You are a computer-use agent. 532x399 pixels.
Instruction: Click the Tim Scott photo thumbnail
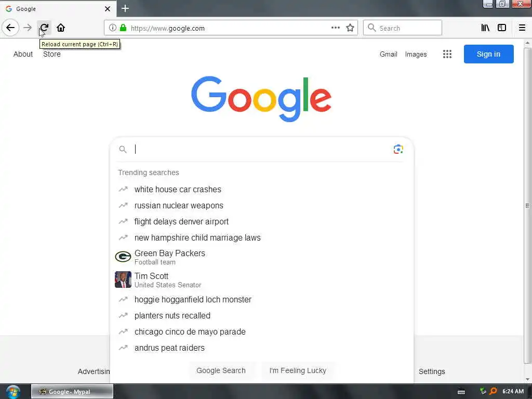tap(123, 280)
